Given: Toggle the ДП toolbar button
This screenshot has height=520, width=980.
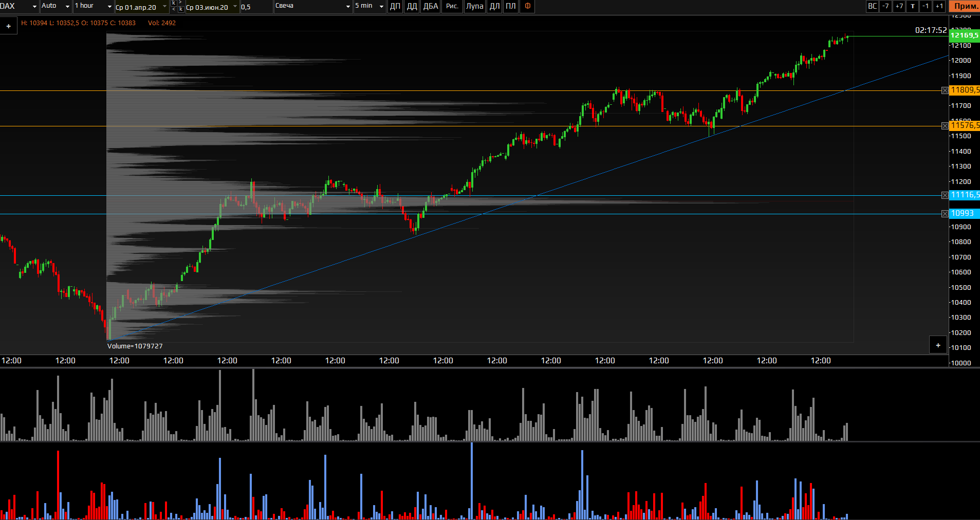Looking at the screenshot, I should pos(395,6).
